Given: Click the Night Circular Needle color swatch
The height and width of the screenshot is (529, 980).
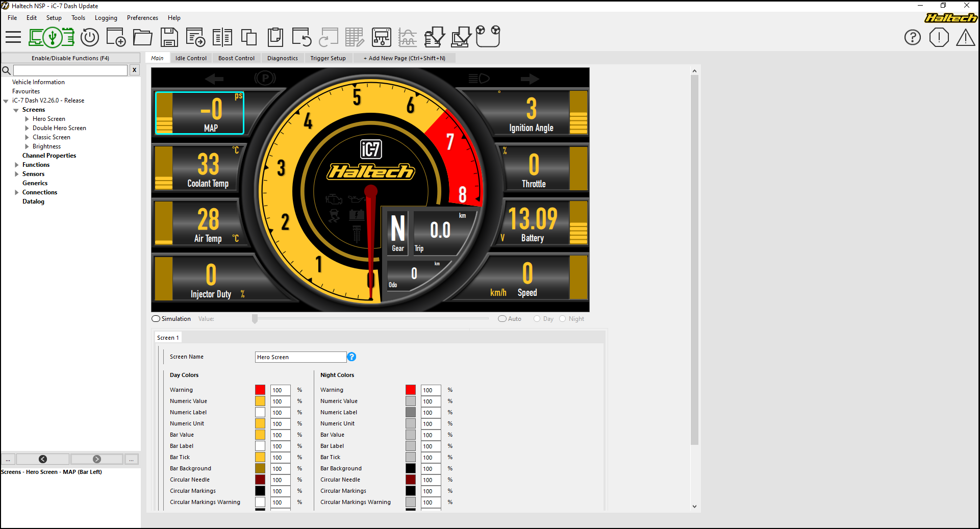Looking at the screenshot, I should [x=411, y=480].
